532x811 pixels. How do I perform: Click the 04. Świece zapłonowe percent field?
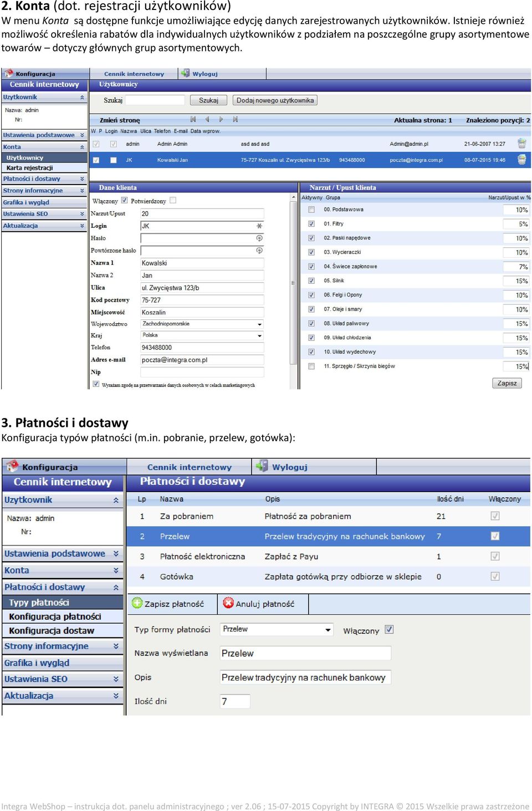tap(515, 267)
